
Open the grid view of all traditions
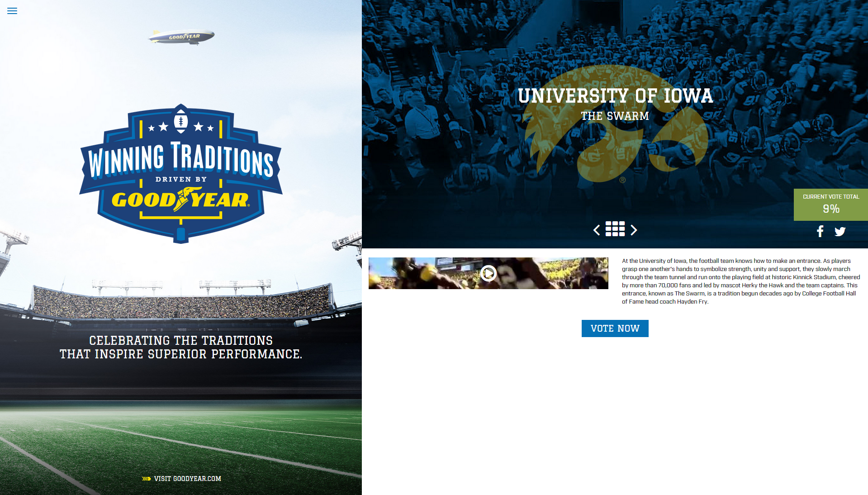tap(615, 229)
